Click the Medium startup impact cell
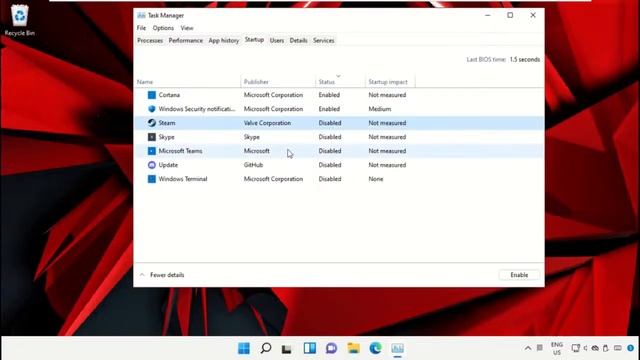The height and width of the screenshot is (360, 640). (380, 109)
